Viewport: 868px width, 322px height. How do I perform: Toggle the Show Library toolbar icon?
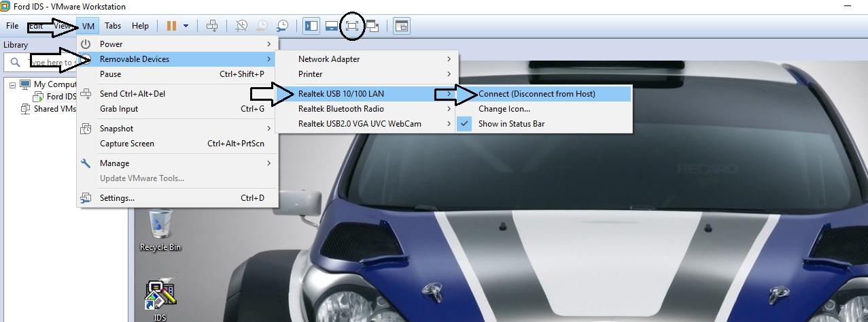pos(311,26)
